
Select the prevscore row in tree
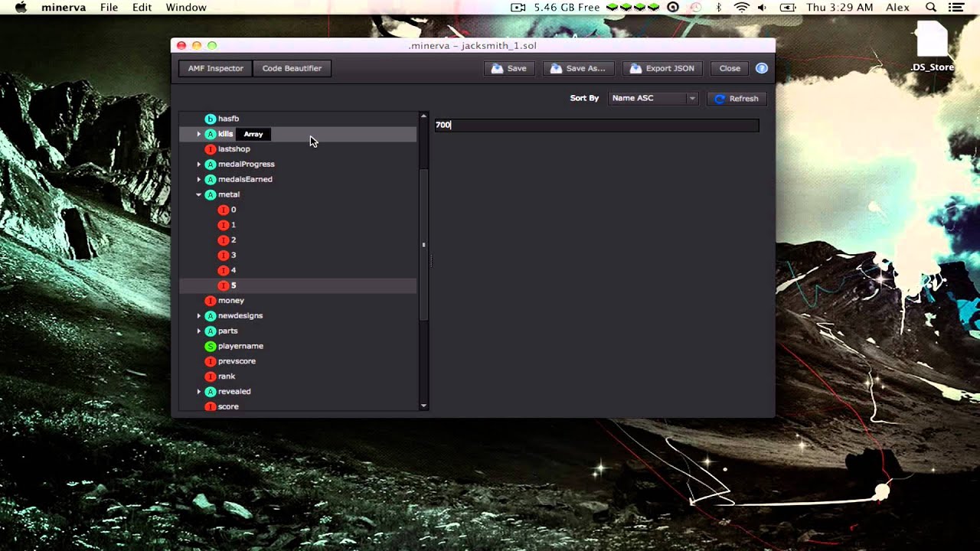tap(298, 361)
